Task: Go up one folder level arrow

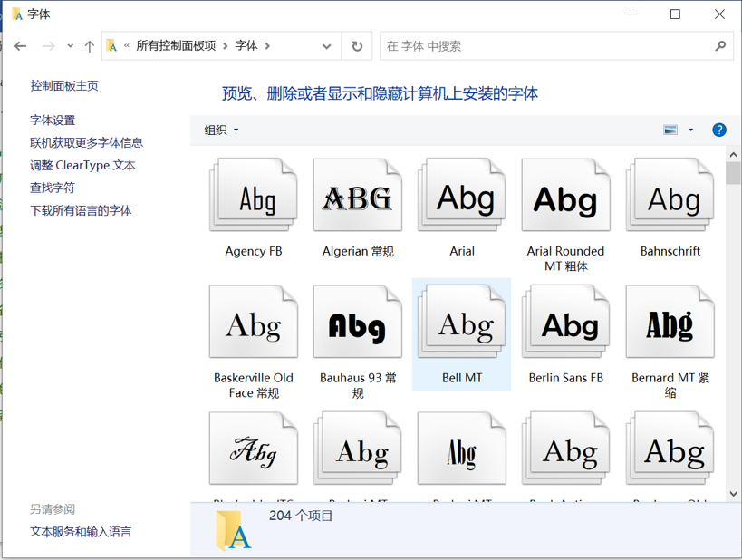Action: click(x=89, y=46)
